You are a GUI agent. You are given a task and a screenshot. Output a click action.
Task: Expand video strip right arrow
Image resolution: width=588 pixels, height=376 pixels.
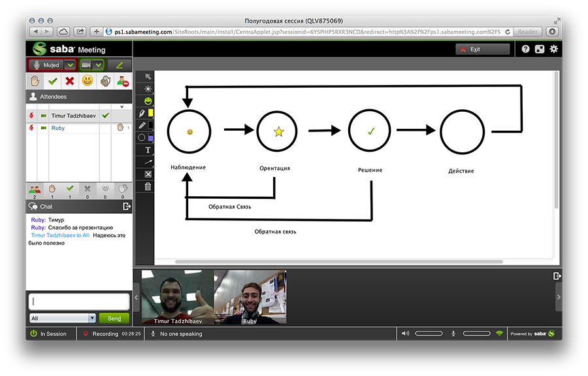tap(559, 297)
